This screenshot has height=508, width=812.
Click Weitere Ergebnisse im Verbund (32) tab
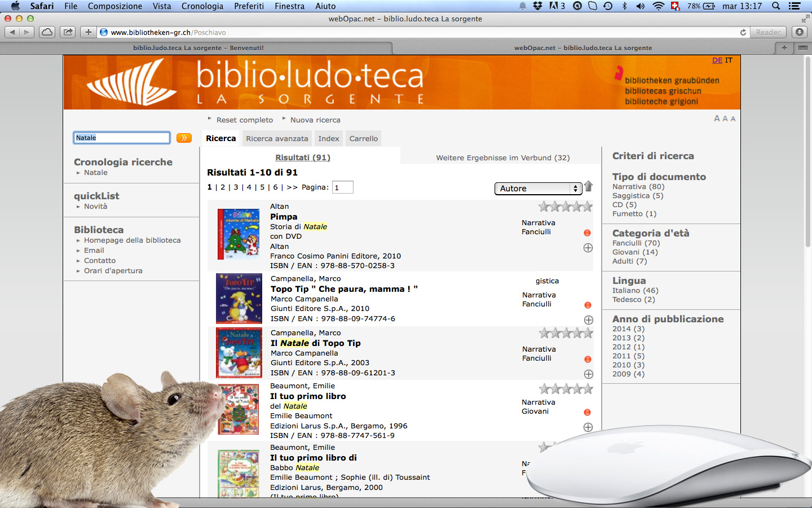[503, 158]
